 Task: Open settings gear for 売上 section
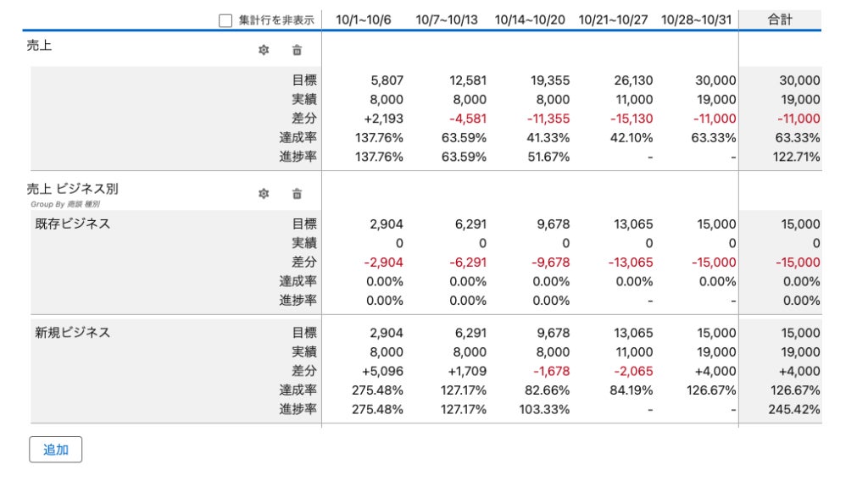tap(264, 50)
